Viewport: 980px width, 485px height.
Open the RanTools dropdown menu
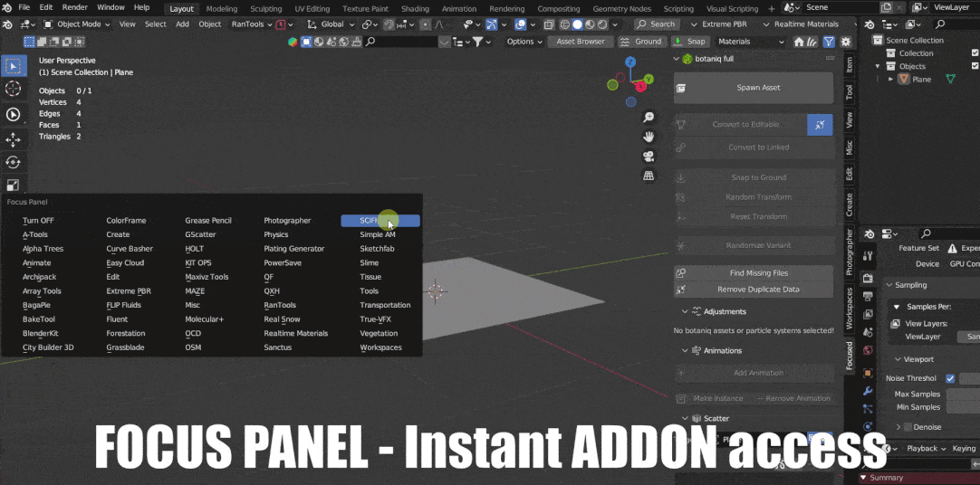[x=252, y=24]
